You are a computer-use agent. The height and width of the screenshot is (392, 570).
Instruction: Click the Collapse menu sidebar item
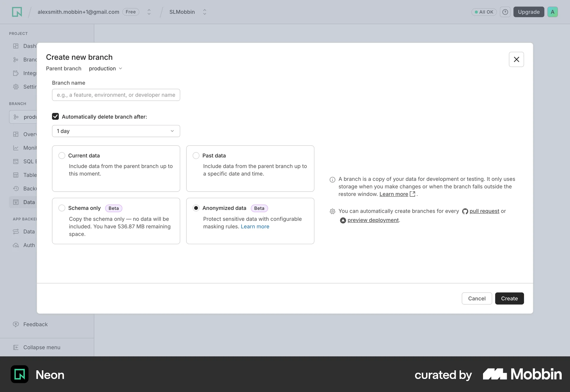(x=37, y=347)
